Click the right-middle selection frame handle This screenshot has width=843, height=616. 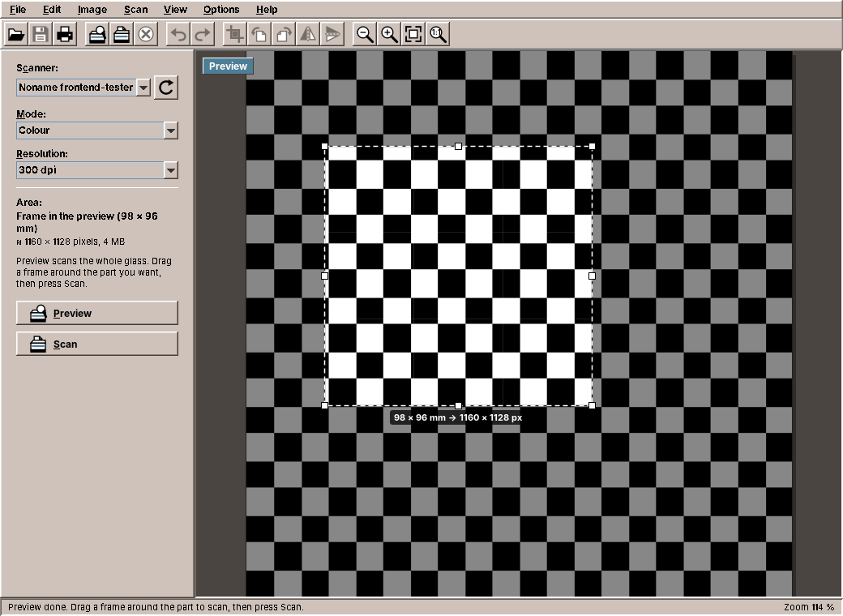click(x=592, y=276)
